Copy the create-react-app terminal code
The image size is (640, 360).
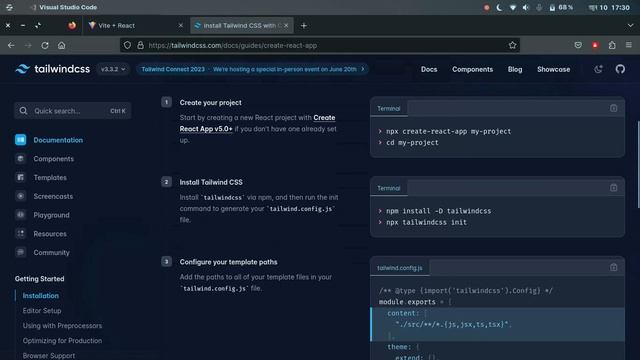tap(613, 108)
